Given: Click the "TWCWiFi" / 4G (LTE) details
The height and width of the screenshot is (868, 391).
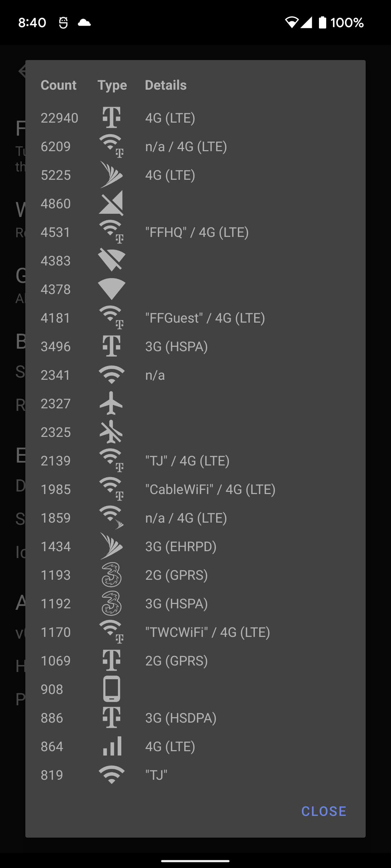Looking at the screenshot, I should pyautogui.click(x=208, y=632).
